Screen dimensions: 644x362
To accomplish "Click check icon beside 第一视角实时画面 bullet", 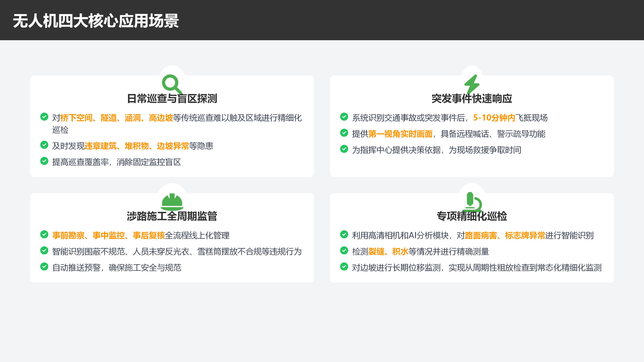I will pyautogui.click(x=344, y=133).
